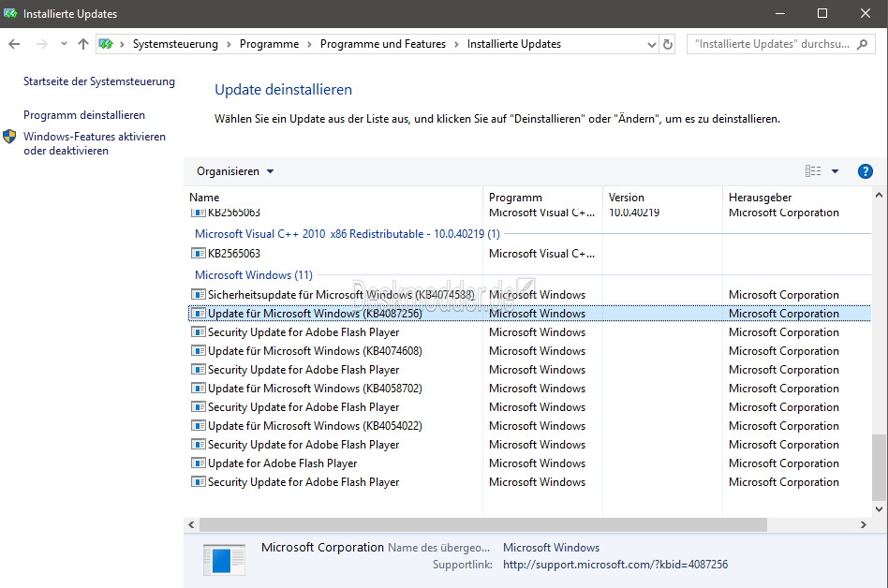Collapse Microsoft Visual C++ 2010 x86 group

coord(348,234)
